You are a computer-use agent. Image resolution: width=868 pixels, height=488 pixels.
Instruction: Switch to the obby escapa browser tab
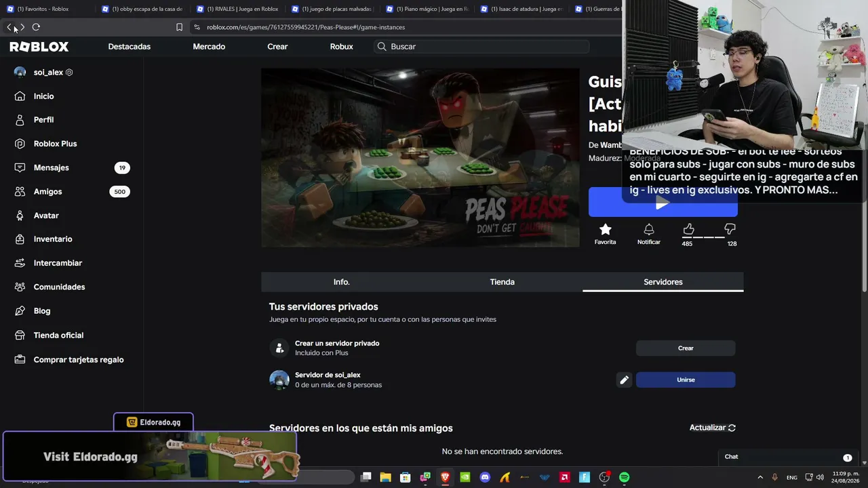pyautogui.click(x=142, y=9)
